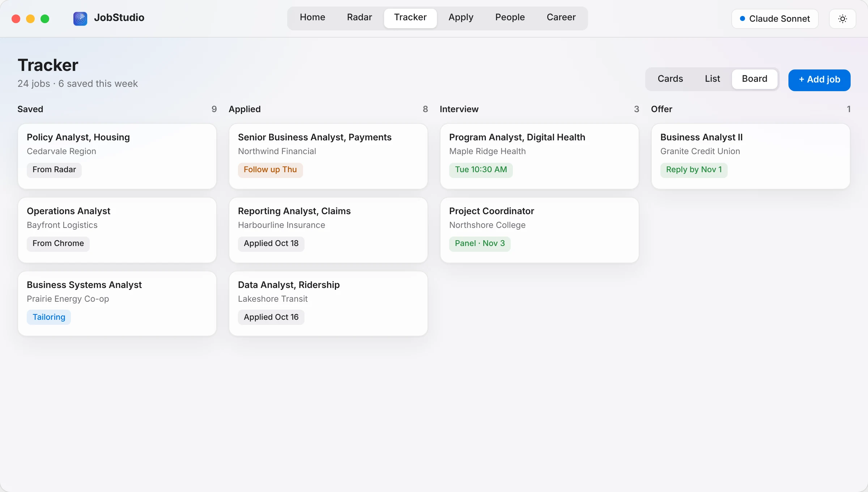
Task: Open the People tab
Action: pyautogui.click(x=510, y=17)
